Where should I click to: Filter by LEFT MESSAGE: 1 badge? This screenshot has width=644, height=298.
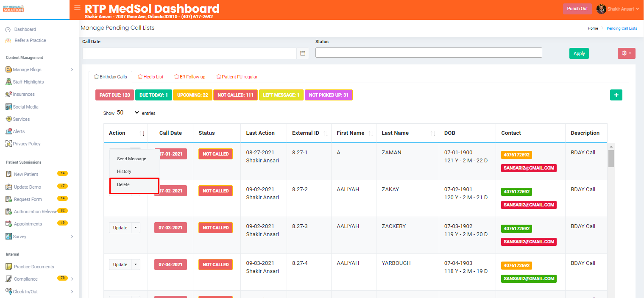pos(281,95)
